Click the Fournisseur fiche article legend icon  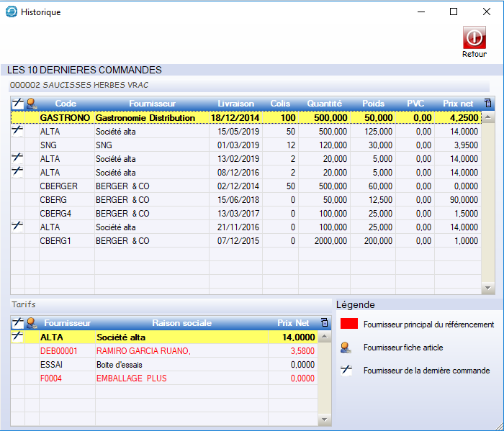click(x=346, y=348)
